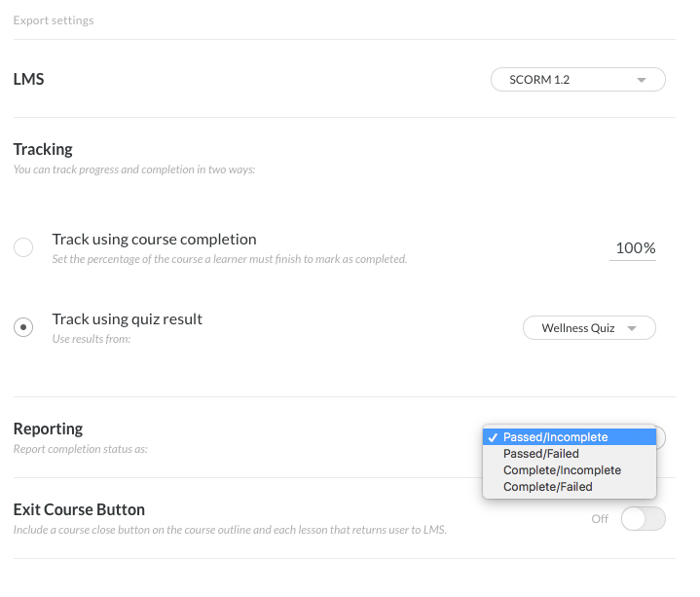Click the Reporting section title

pyautogui.click(x=48, y=429)
